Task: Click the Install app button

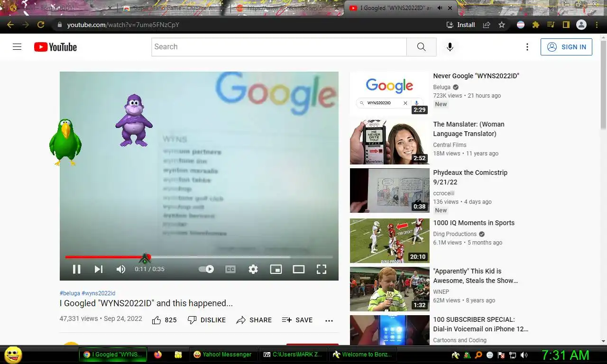Action: pos(460,25)
